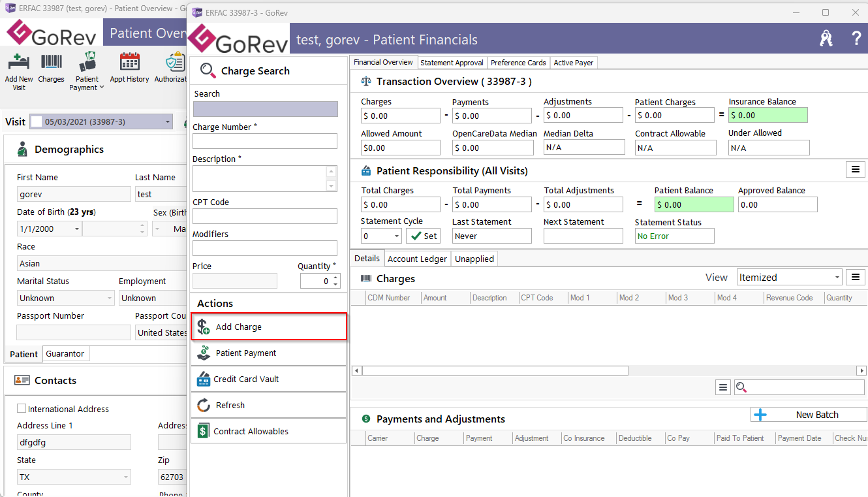Click Race field showing Asian
Viewport: 868px width, 497px height.
click(x=101, y=263)
